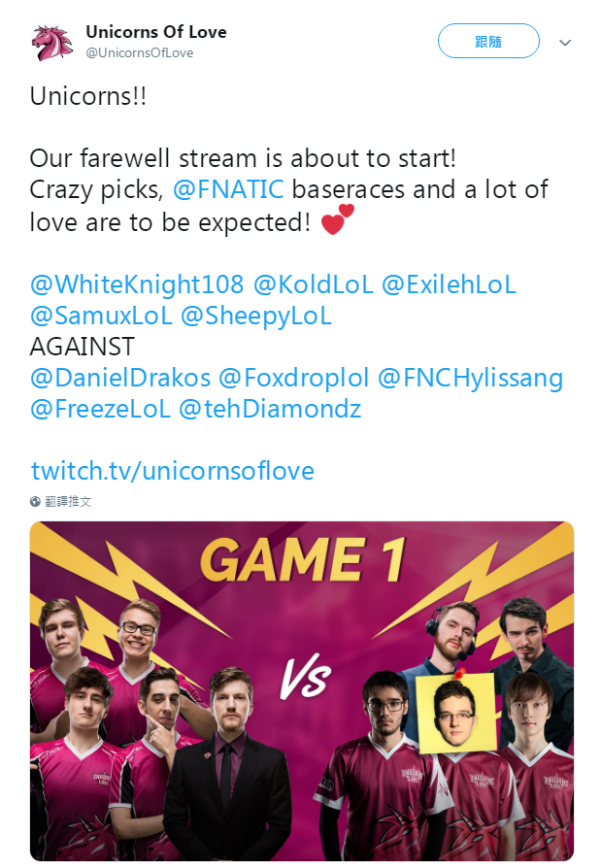Open the tweet options chevron dropdown

(565, 43)
